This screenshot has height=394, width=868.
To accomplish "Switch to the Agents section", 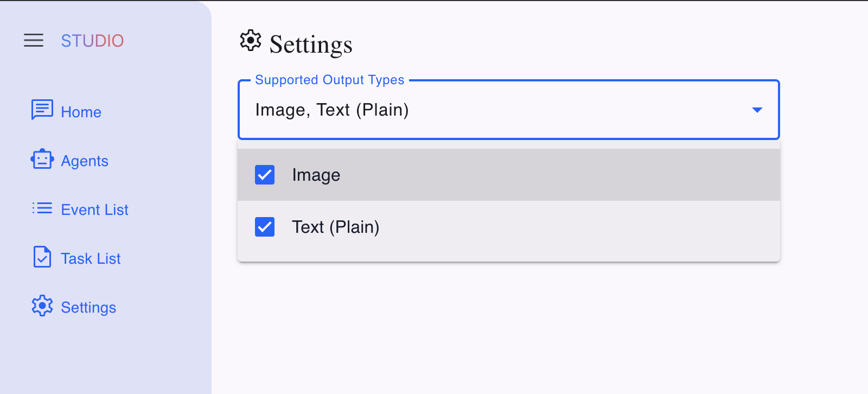I will pos(85,161).
